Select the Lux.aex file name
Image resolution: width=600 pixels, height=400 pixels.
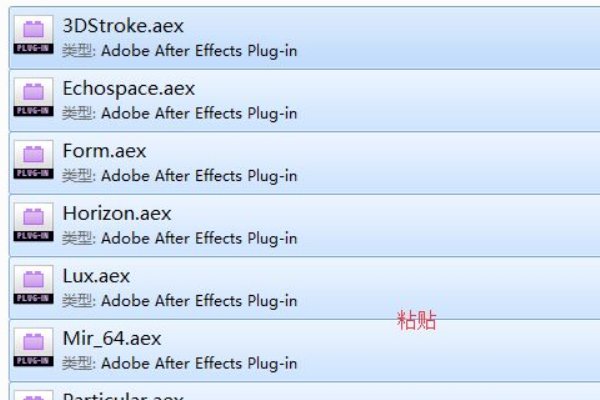(x=96, y=276)
